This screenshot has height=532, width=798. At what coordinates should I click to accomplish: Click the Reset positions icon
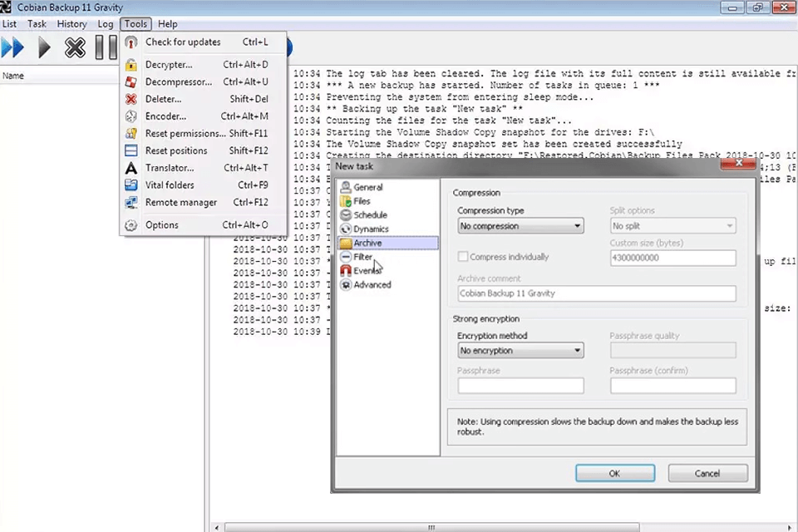(131, 150)
